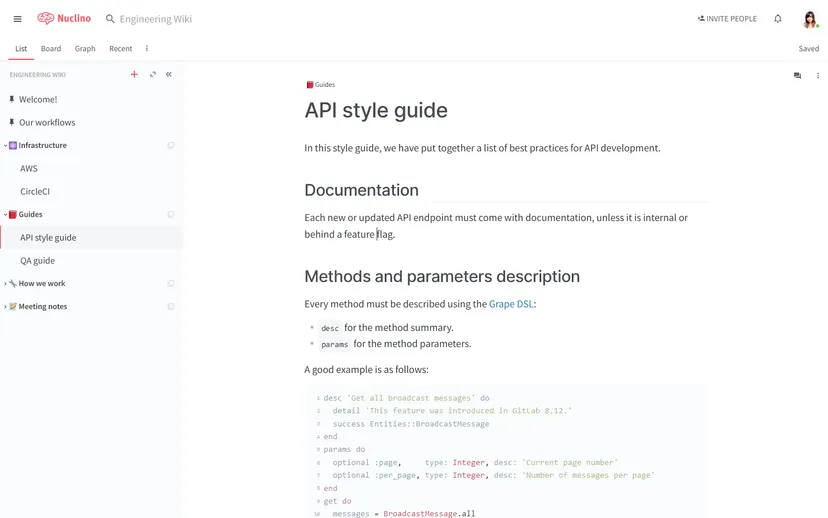Viewport: 828px width, 518px height.
Task: Click the item count icon on Guides row
Action: (x=171, y=214)
